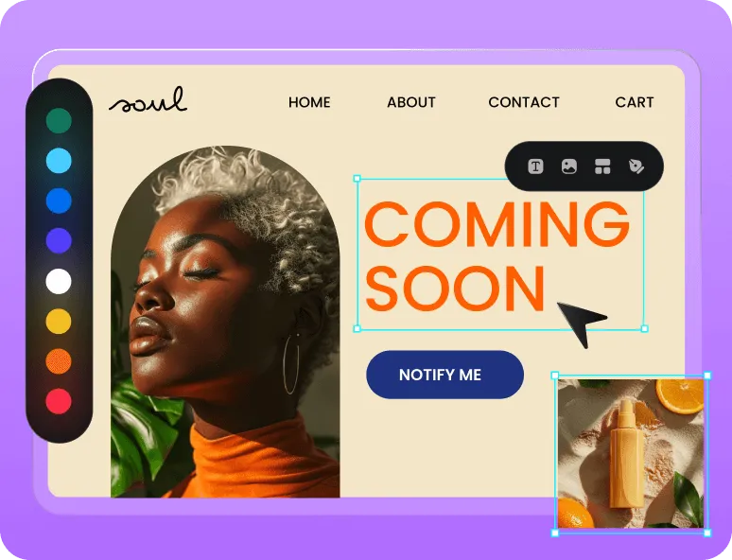Go to the ABOUT page

click(410, 102)
